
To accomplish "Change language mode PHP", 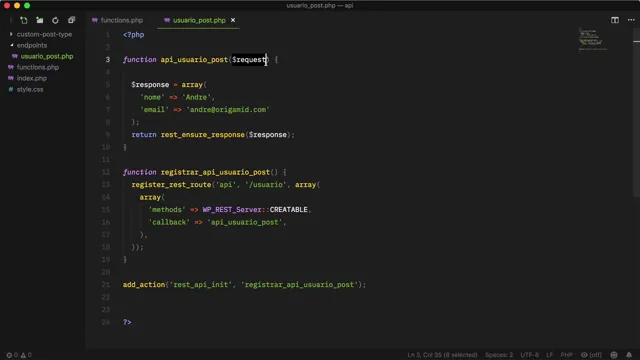I will coord(566,355).
